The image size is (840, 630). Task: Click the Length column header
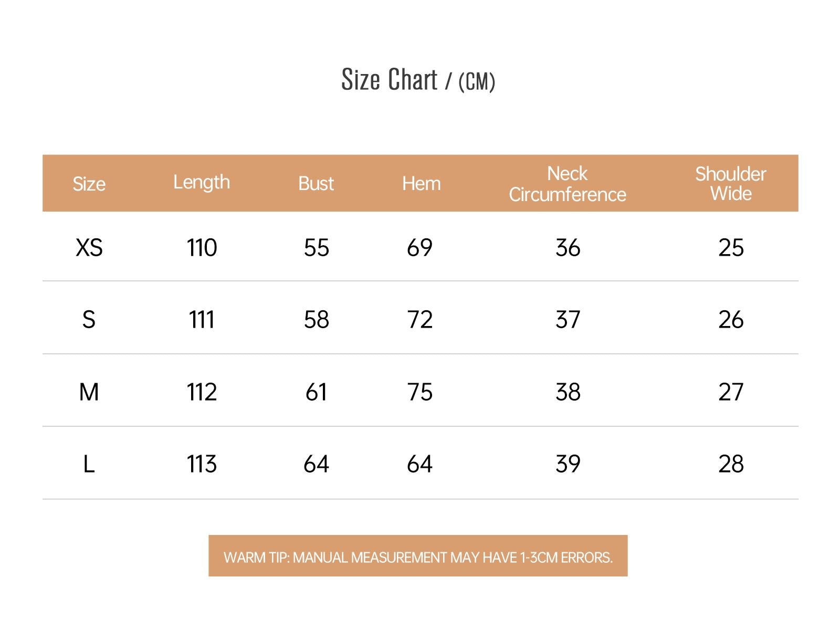202,182
